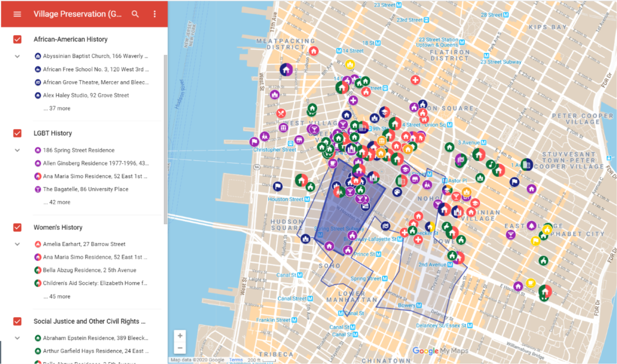This screenshot has width=617, height=364.
Task: Click the zoom out minus button
Action: click(x=180, y=348)
